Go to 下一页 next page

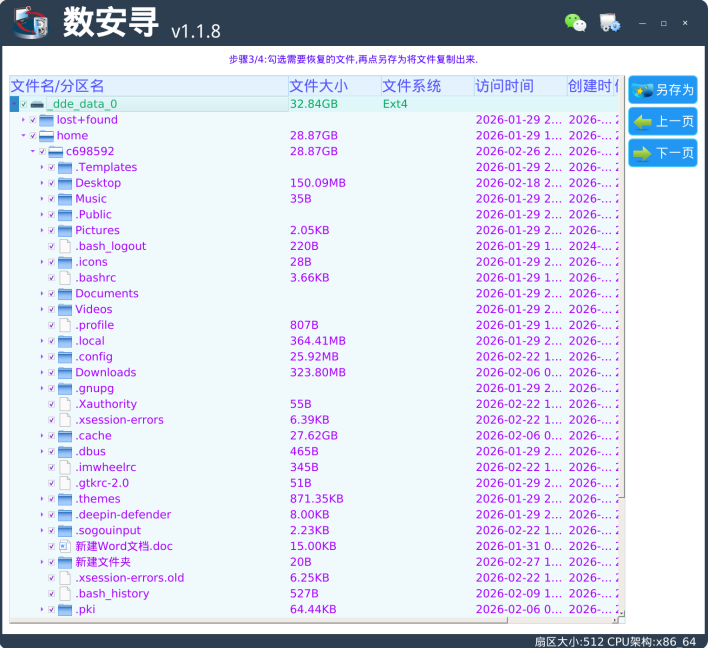coord(663,153)
